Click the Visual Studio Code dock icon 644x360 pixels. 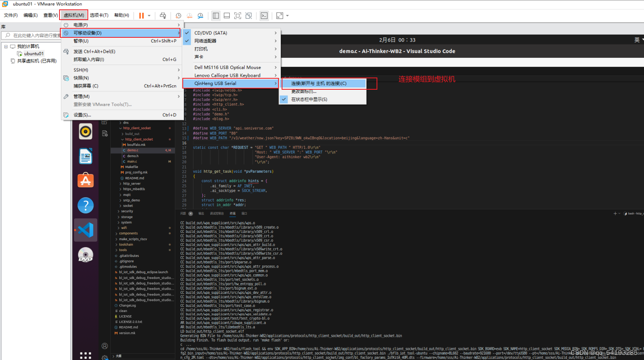85,230
